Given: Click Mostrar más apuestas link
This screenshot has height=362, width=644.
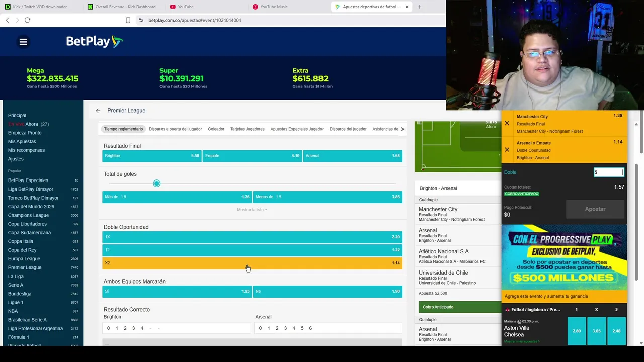Looking at the screenshot, I should [522, 341].
